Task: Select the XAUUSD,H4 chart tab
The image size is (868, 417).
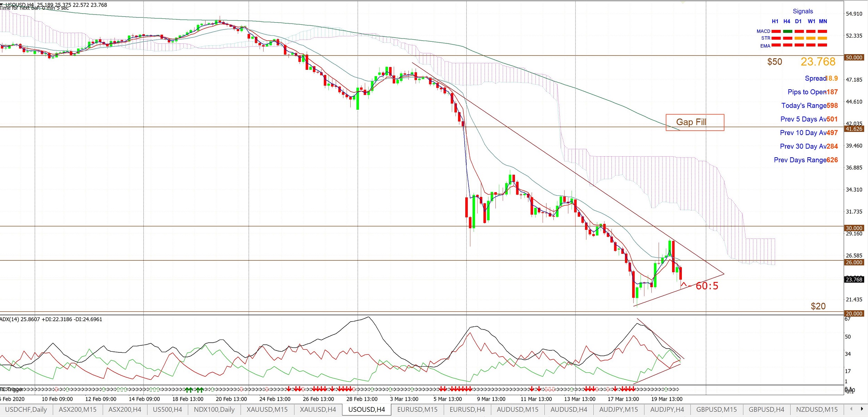Action: point(318,409)
